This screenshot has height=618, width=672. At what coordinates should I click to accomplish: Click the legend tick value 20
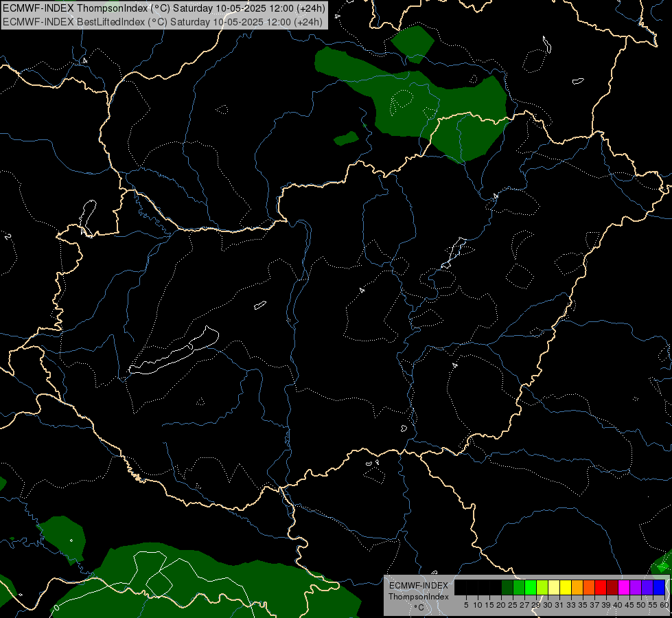pyautogui.click(x=501, y=605)
